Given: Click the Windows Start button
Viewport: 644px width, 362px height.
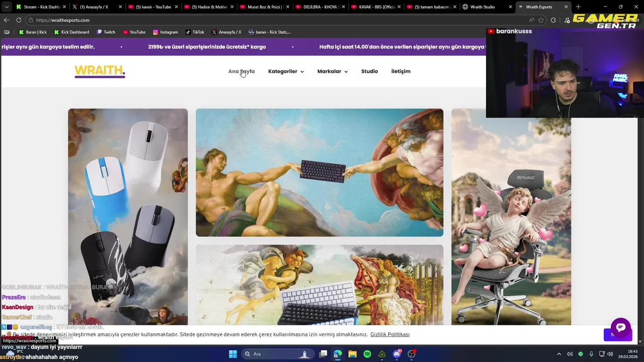Looking at the screenshot, I should [x=232, y=354].
